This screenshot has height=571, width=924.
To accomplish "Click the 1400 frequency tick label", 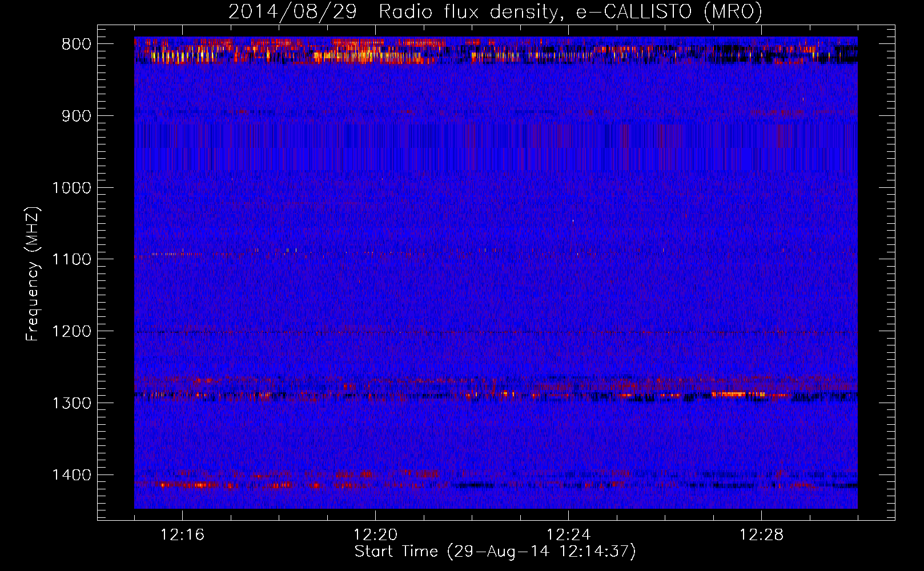I will coord(71,475).
